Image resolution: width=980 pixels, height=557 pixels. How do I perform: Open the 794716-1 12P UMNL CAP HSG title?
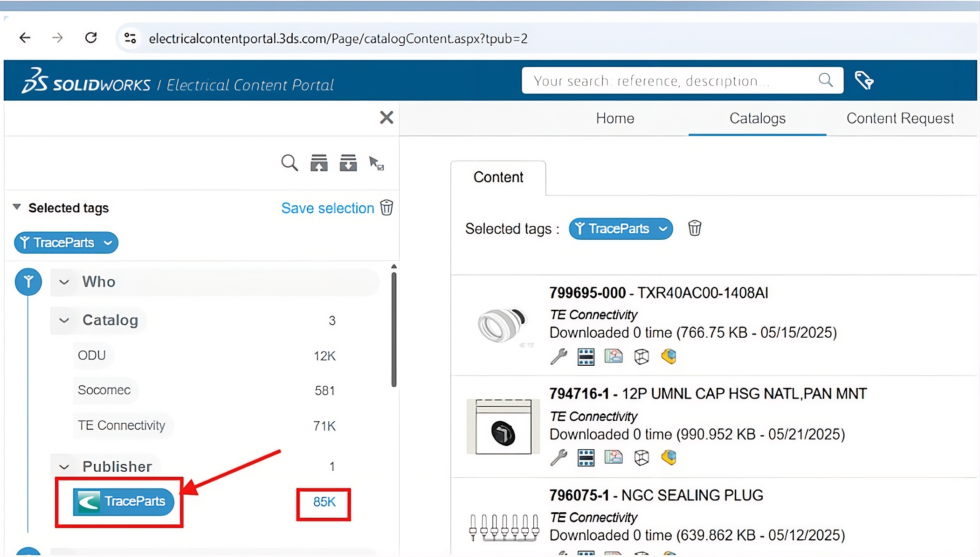[x=708, y=394]
